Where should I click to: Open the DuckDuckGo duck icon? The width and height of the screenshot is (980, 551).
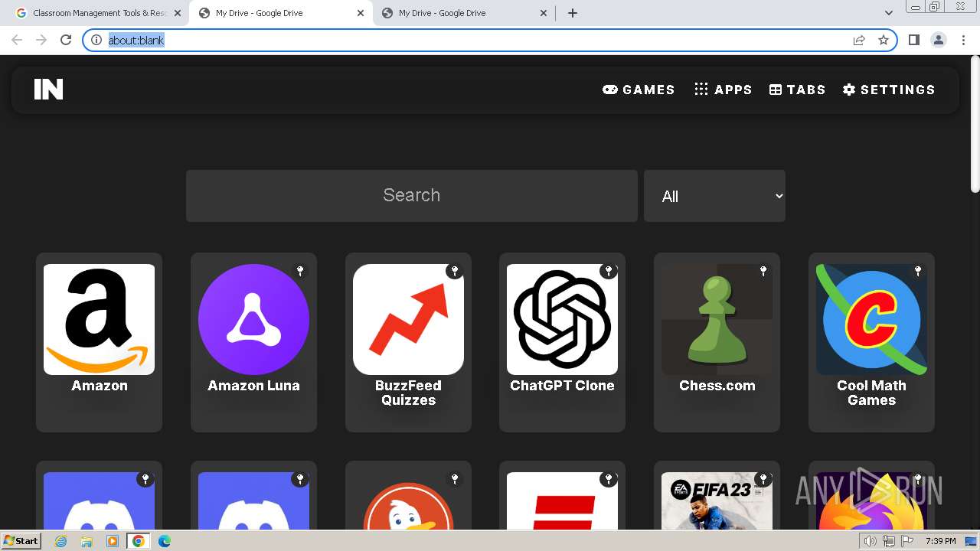[408, 505]
